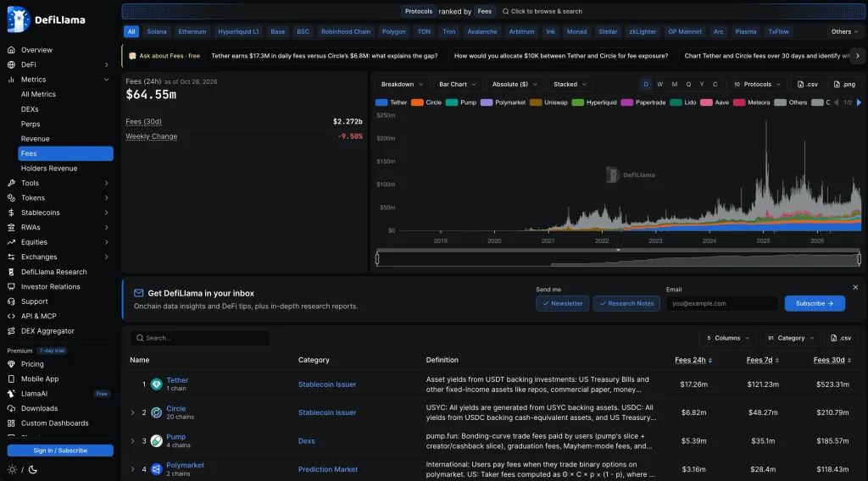Click the Support headset icon
The height and width of the screenshot is (481, 868).
click(11, 301)
